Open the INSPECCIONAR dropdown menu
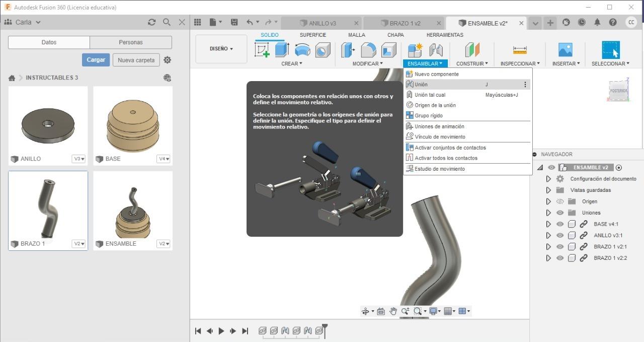644x342 pixels. click(520, 63)
